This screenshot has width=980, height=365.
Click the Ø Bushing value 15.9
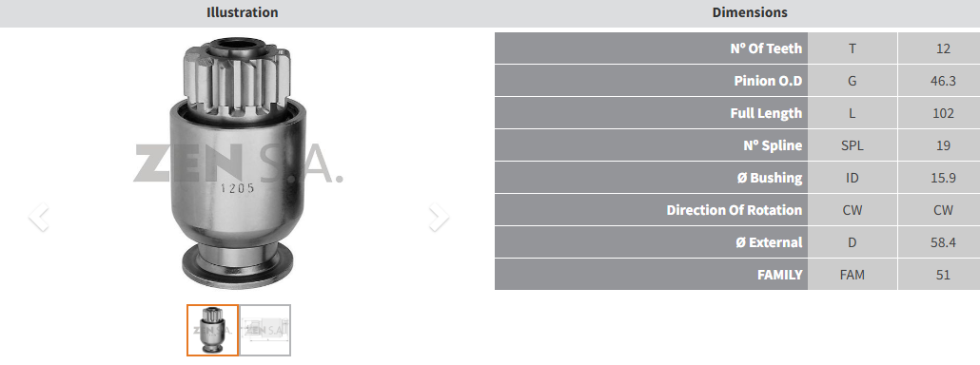(943, 178)
